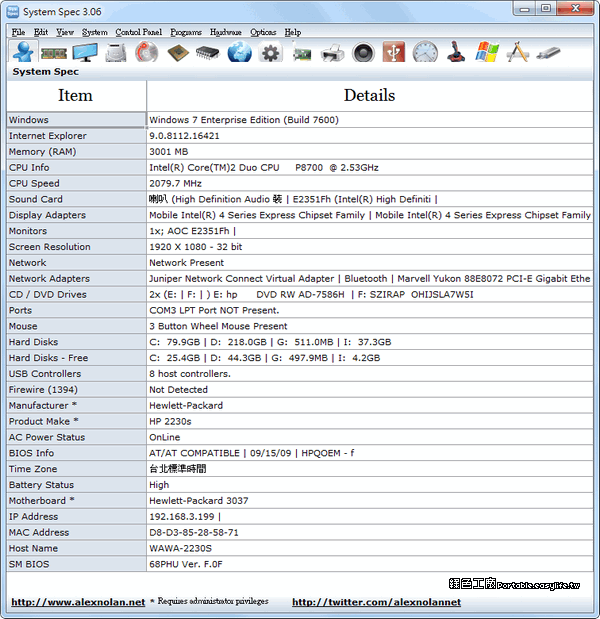The image size is (600, 619).
Task: Open the clock toolbar icon
Action: tap(425, 52)
